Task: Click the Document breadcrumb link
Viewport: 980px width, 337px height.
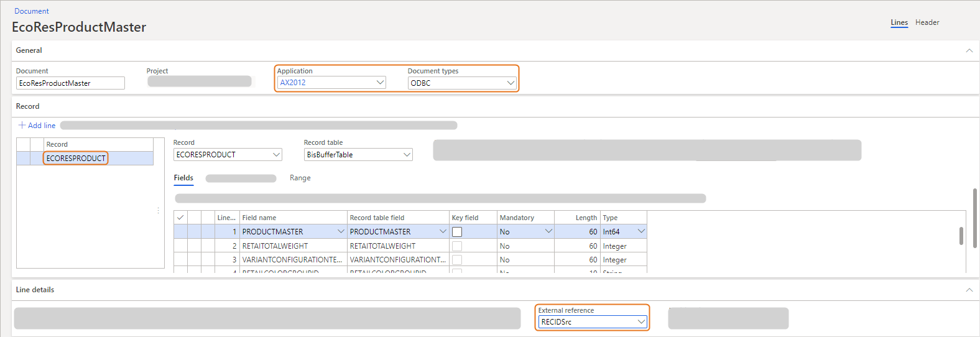Action: click(x=32, y=11)
